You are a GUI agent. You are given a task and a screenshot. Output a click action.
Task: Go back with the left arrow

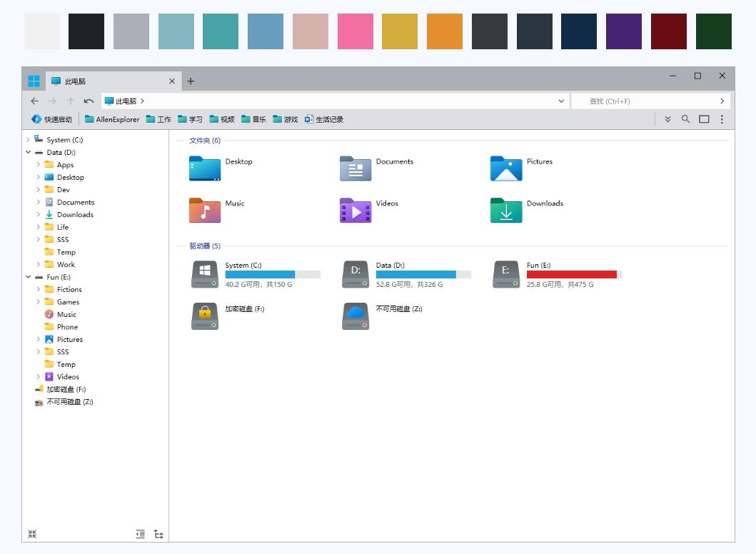click(34, 101)
